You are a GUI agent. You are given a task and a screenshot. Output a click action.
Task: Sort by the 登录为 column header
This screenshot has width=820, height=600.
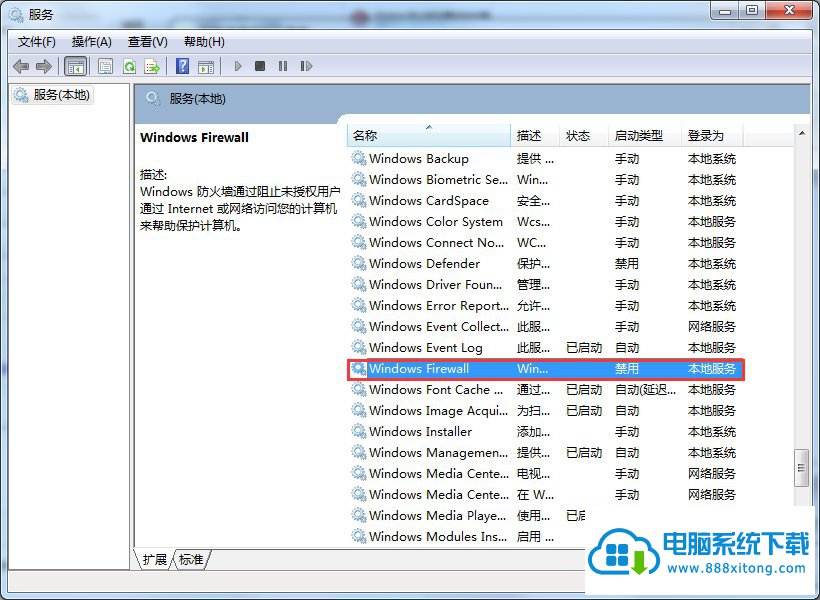(712, 135)
